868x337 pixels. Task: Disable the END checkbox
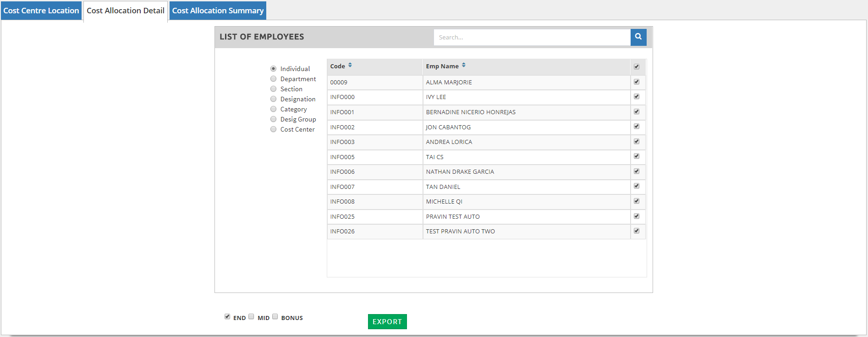tap(227, 316)
